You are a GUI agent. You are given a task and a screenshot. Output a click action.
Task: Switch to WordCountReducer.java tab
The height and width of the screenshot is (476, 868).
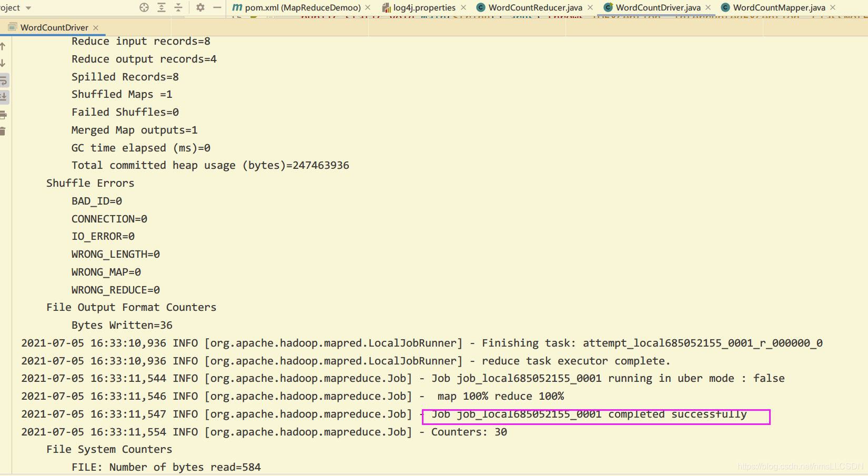click(x=535, y=7)
